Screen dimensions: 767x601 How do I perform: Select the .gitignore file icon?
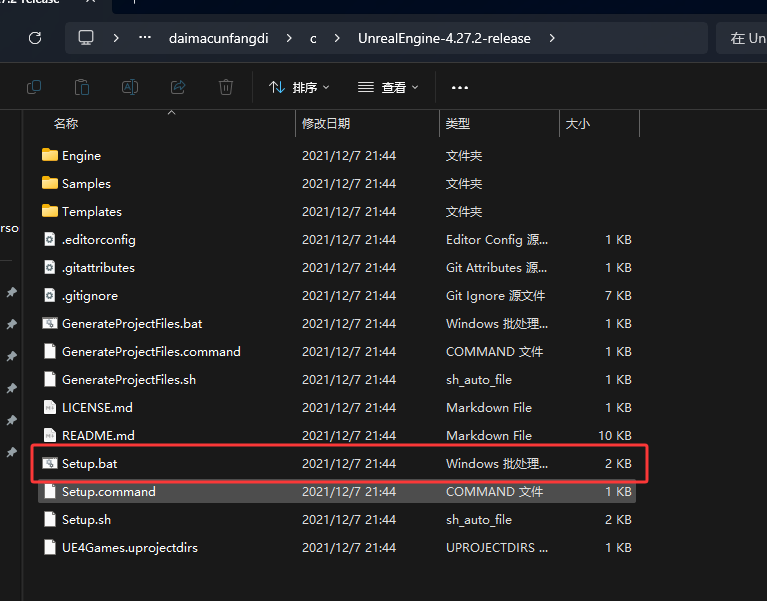[49, 295]
